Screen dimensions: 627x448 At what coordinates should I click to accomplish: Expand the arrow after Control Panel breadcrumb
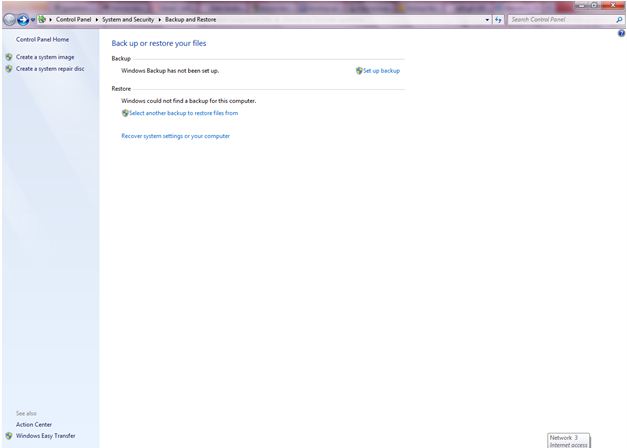click(97, 20)
